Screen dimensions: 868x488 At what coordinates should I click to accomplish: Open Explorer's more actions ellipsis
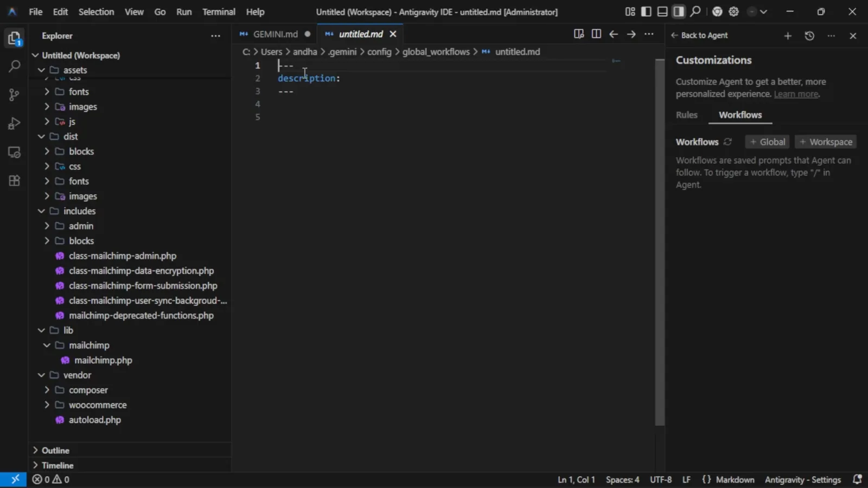[215, 36]
